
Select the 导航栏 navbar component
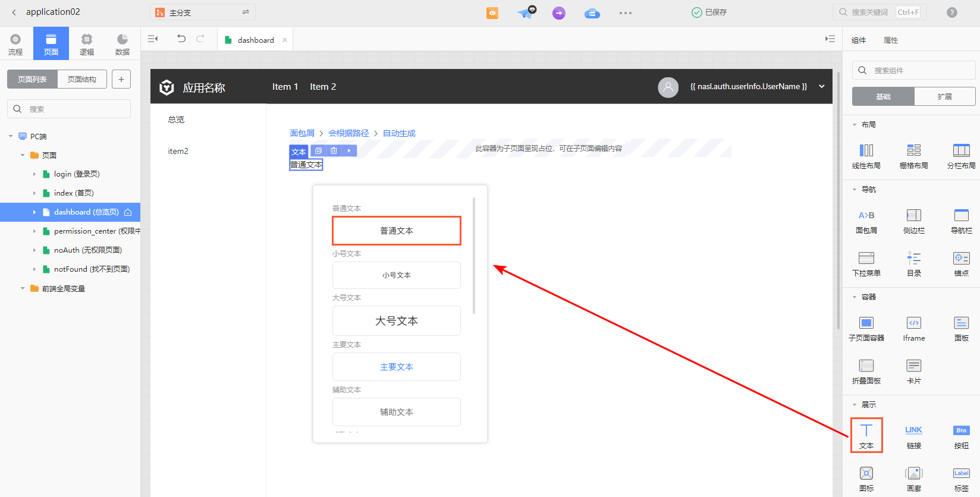point(962,221)
